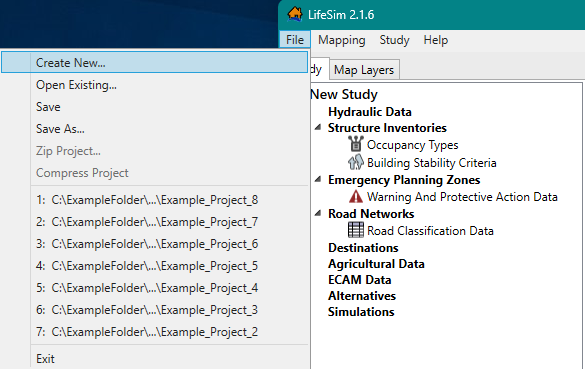Select Building Stability Criteria tree item
The width and height of the screenshot is (585, 369).
pyautogui.click(x=431, y=163)
